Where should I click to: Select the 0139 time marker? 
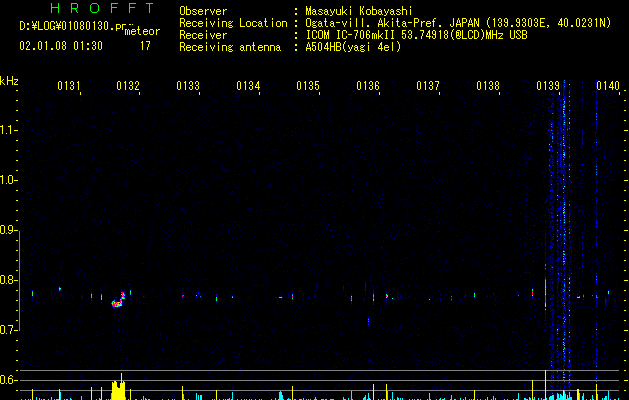point(548,86)
